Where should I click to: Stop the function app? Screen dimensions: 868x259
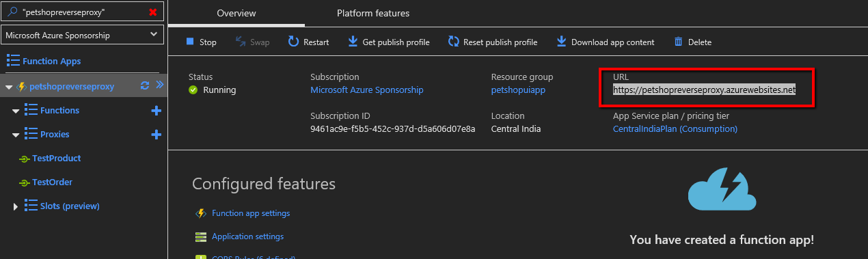click(x=201, y=42)
